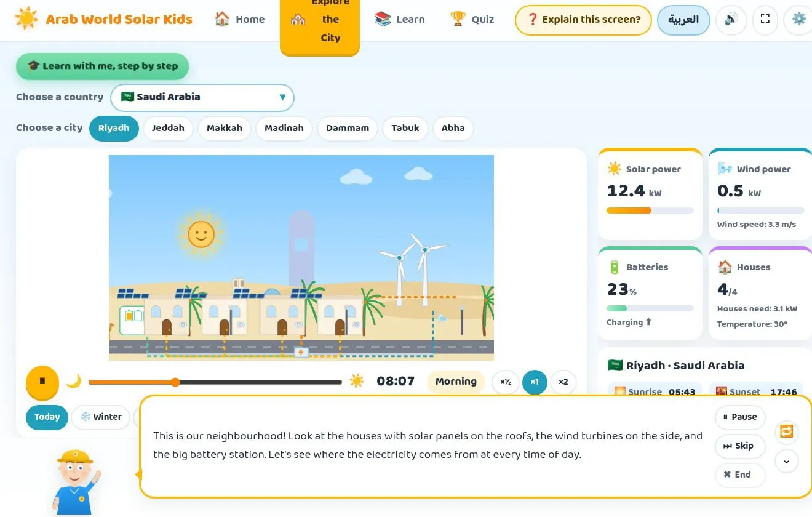
Task: Select the city Abha
Action: 453,129
